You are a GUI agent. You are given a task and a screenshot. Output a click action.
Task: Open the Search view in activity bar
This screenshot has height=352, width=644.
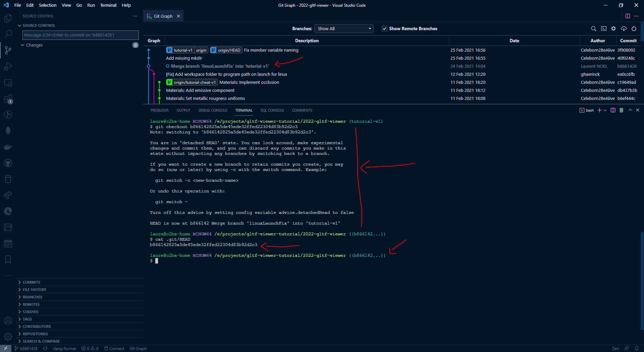click(x=8, y=34)
